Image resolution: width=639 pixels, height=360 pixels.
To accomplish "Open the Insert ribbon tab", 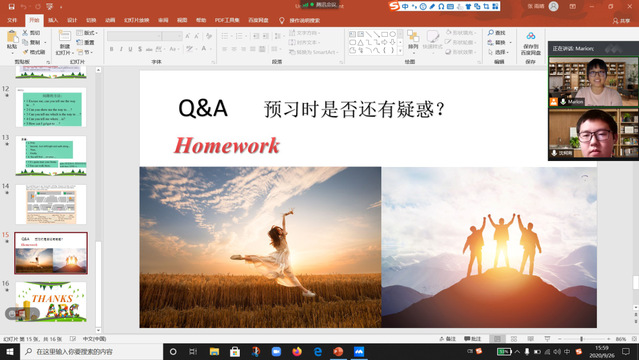I will point(53,20).
